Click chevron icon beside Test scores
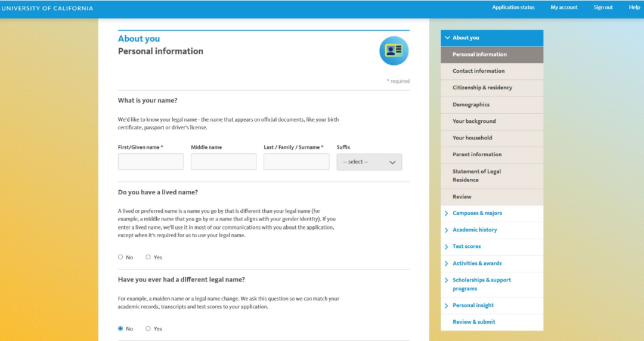The height and width of the screenshot is (341, 644). [x=447, y=246]
